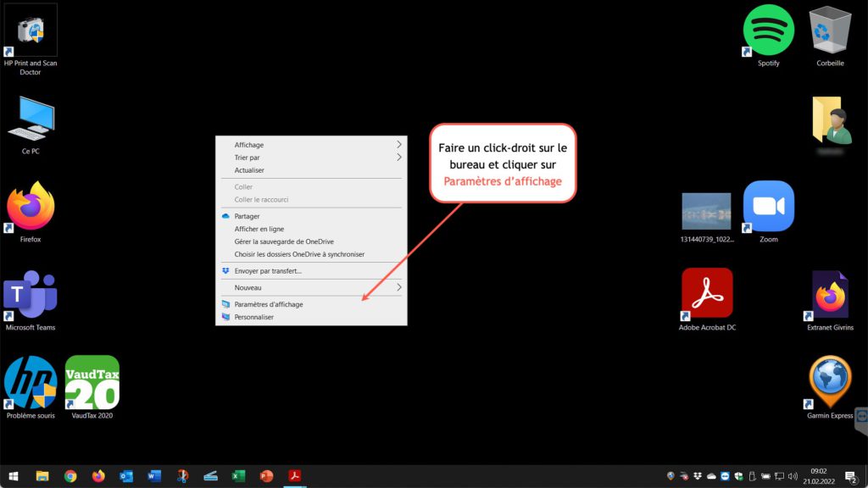868x488 pixels.
Task: Click the Ce PC desktop icon
Action: coord(31,120)
